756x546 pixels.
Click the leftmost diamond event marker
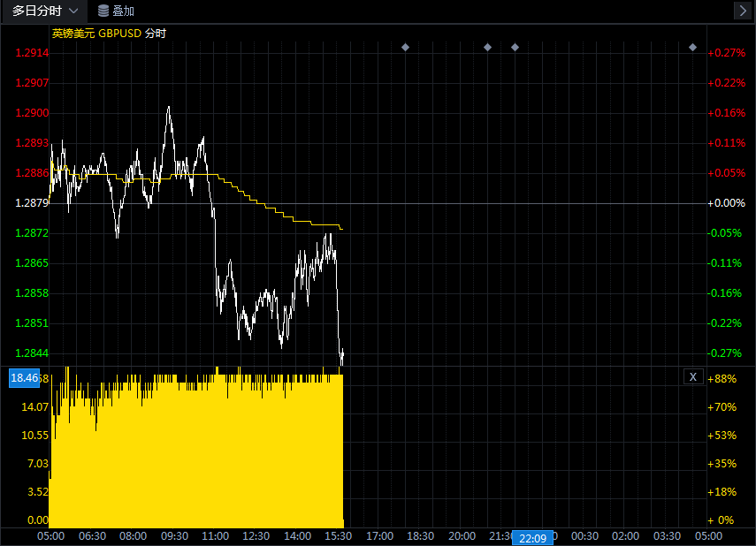(x=405, y=47)
